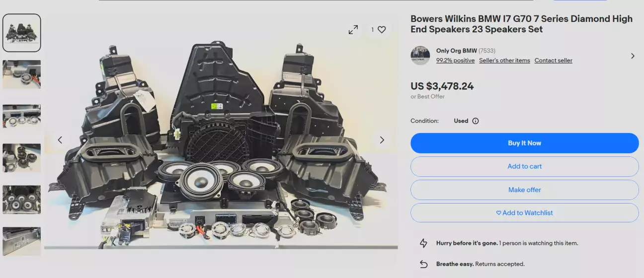
Task: Click the Only Org BMW seller avatar
Action: 420,56
